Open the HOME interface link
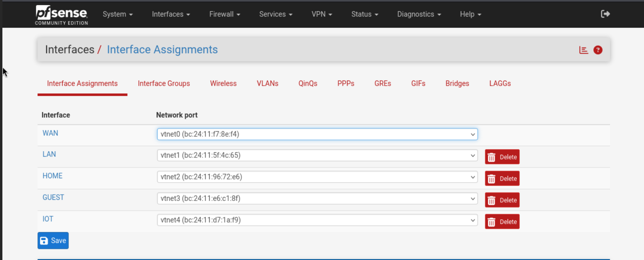The height and width of the screenshot is (260, 644). tap(52, 176)
